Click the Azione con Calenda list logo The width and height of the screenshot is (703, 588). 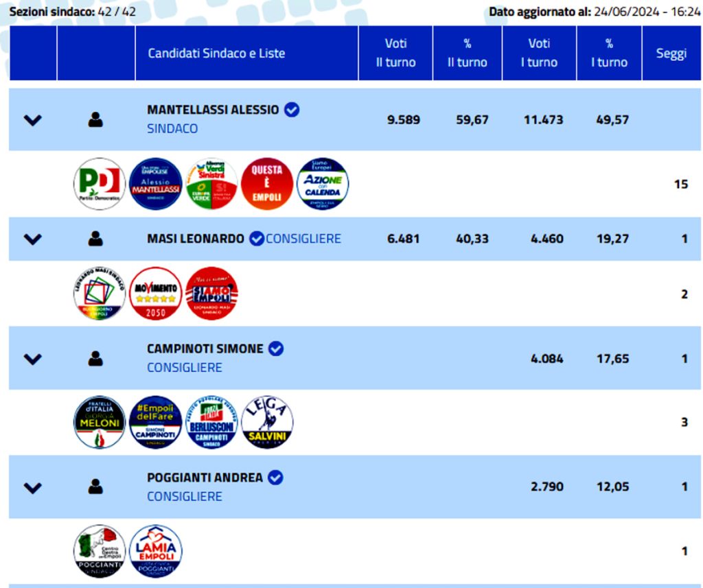coord(323,184)
